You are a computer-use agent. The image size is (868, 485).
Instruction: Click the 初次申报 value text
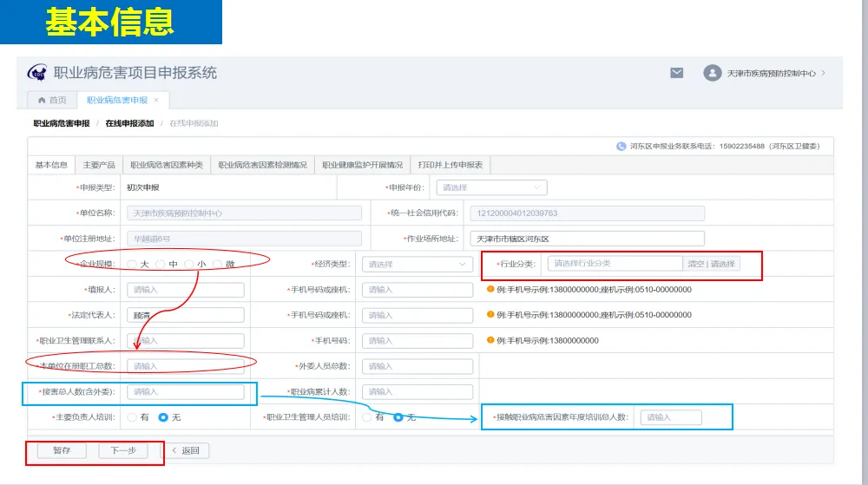pos(143,187)
